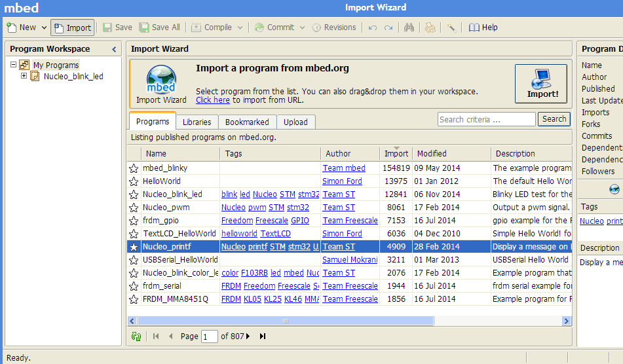The width and height of the screenshot is (623, 364).
Task: Click the pwm tag link
Action: tap(257, 208)
